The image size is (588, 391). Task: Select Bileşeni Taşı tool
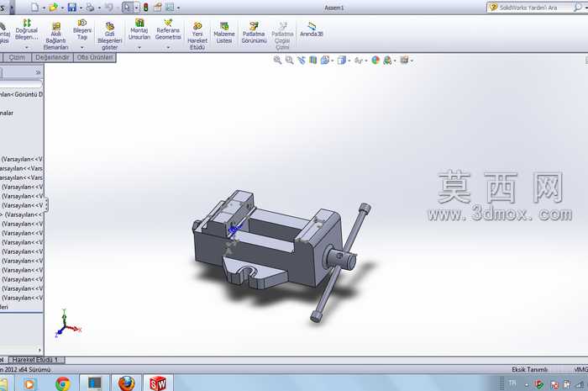(82, 29)
